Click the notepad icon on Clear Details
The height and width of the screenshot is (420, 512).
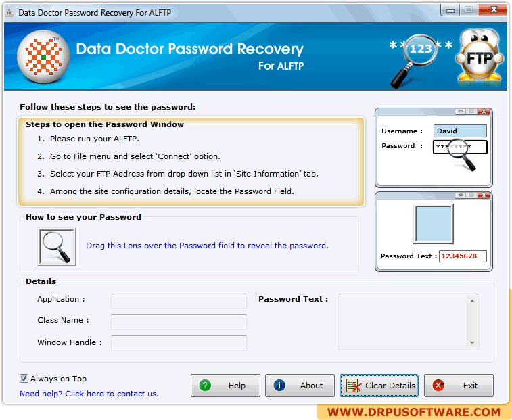[354, 386]
